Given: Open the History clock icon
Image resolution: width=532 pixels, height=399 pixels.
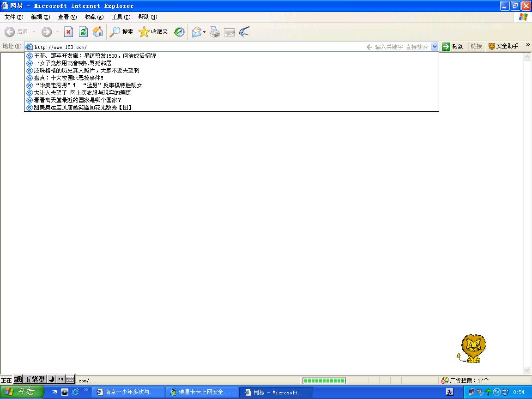Looking at the screenshot, I should click(179, 32).
